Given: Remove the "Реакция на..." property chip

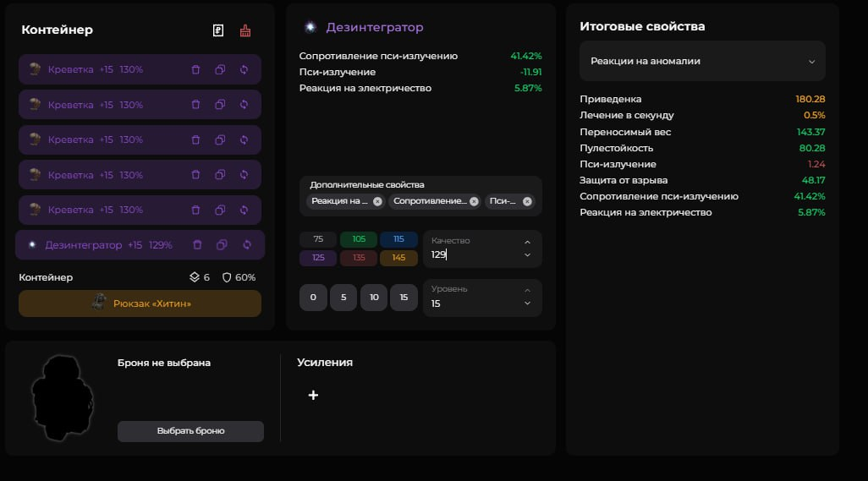Looking at the screenshot, I should pos(377,201).
